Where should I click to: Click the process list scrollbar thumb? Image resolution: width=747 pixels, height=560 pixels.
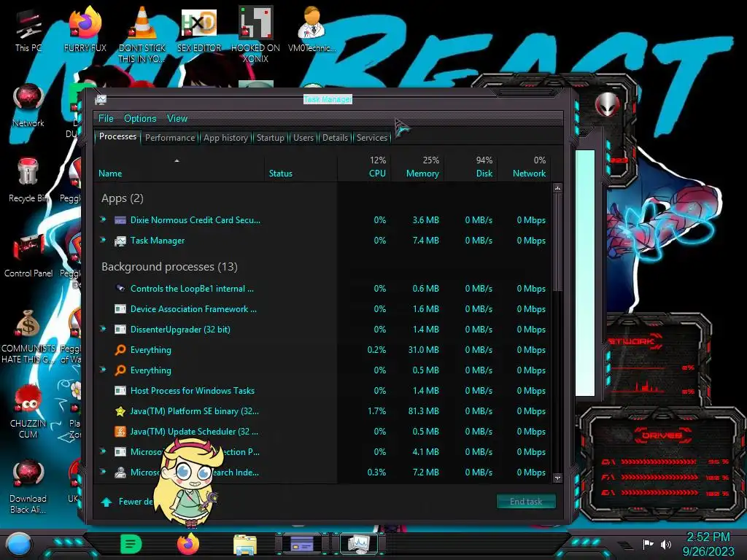coord(557,242)
